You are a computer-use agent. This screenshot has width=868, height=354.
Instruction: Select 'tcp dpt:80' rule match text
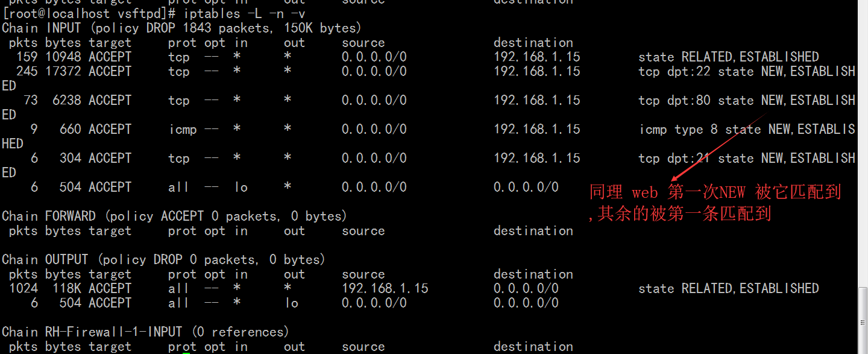click(x=675, y=100)
